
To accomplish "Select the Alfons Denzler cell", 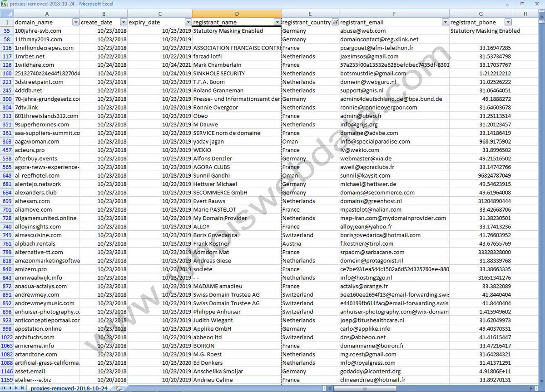I will point(237,159).
